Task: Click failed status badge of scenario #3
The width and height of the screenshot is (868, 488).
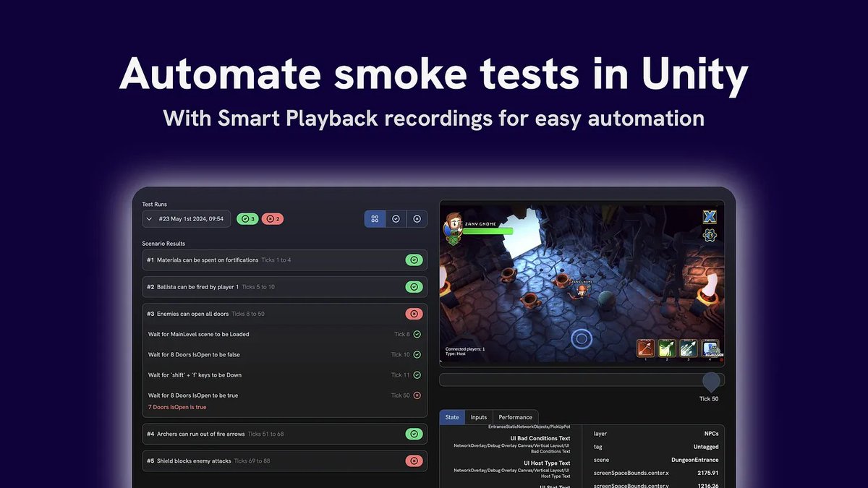Action: 414,314
